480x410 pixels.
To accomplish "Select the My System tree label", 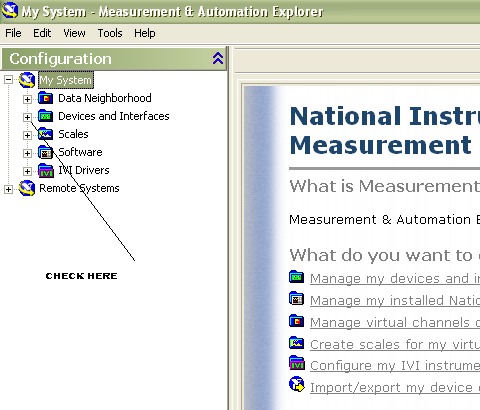I will pyautogui.click(x=66, y=80).
